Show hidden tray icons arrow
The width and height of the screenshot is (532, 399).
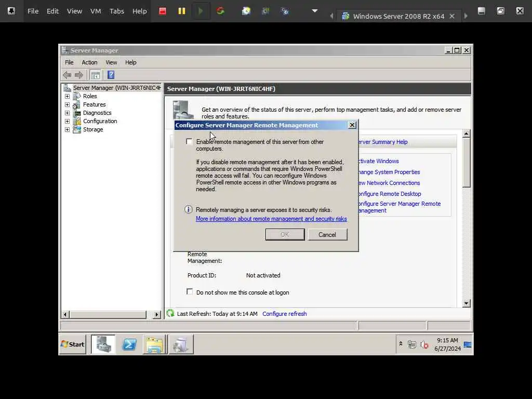401,344
